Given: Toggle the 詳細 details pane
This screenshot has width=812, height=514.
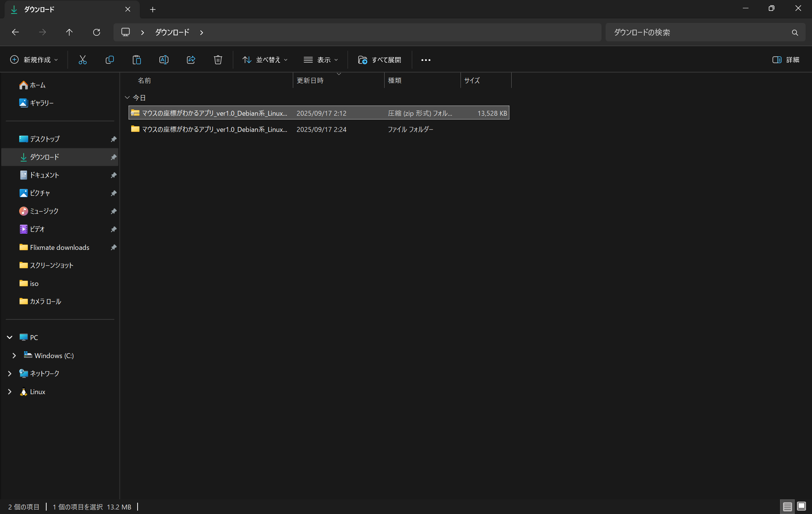Looking at the screenshot, I should pyautogui.click(x=786, y=60).
